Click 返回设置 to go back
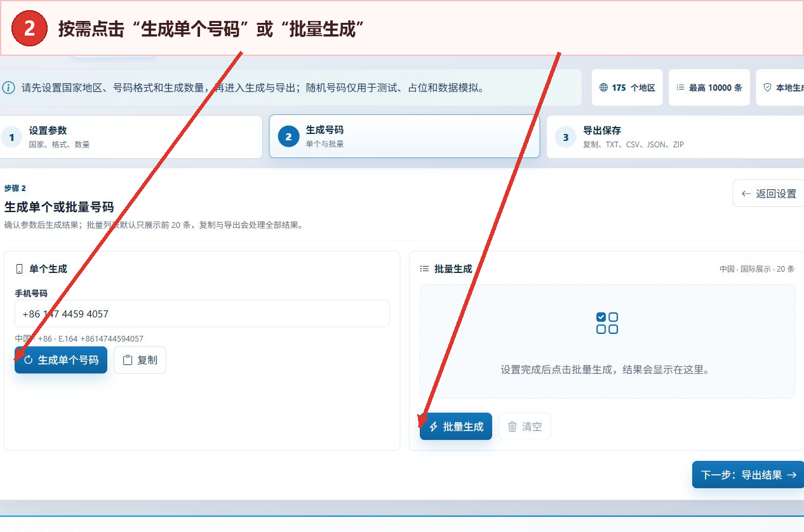This screenshot has width=804, height=532. click(768, 194)
